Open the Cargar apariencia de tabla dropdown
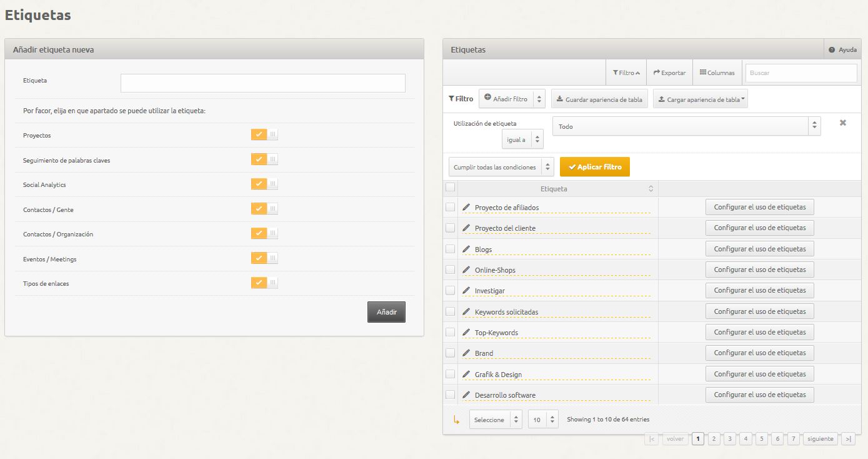Viewport: 868px width, 459px height. [701, 99]
